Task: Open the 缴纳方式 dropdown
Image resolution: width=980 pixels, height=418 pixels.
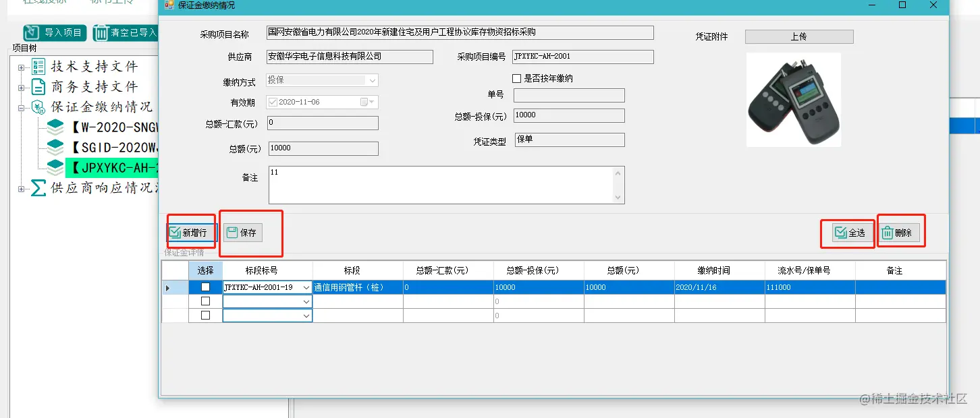Action: click(371, 80)
